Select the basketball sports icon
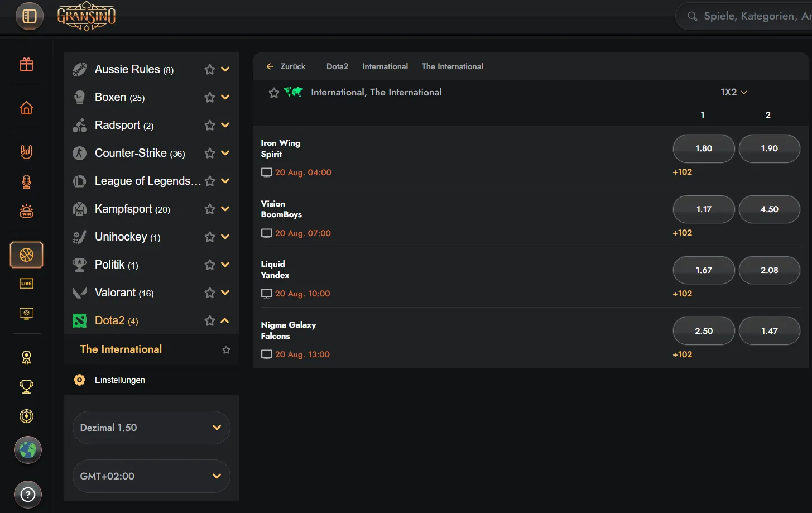The width and height of the screenshot is (812, 513). point(27,255)
